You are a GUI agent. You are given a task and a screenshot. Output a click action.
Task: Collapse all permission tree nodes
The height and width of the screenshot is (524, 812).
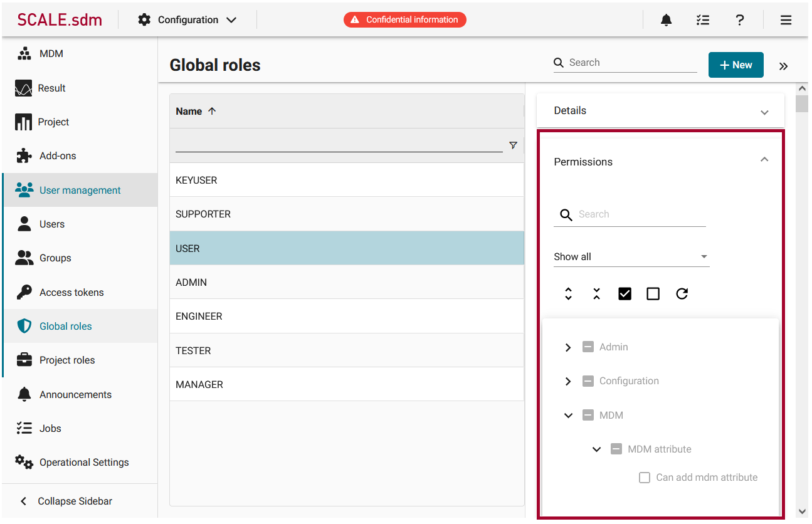(x=596, y=293)
